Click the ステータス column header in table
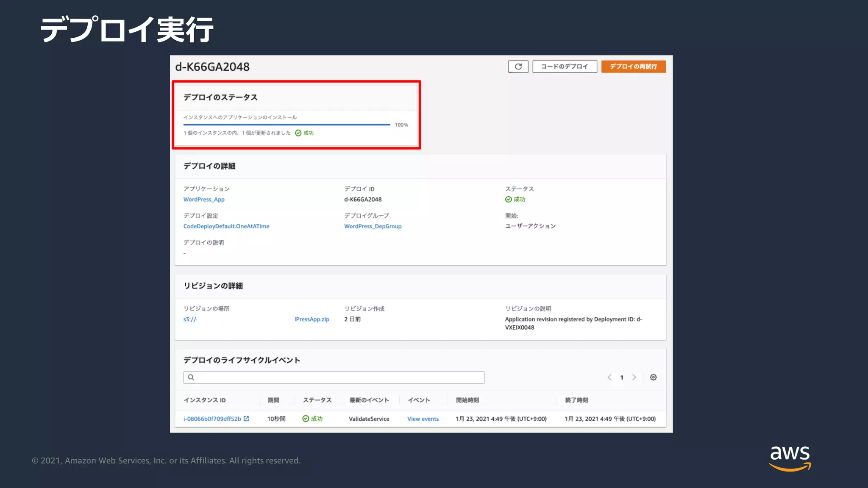This screenshot has height=488, width=868. tap(317, 400)
